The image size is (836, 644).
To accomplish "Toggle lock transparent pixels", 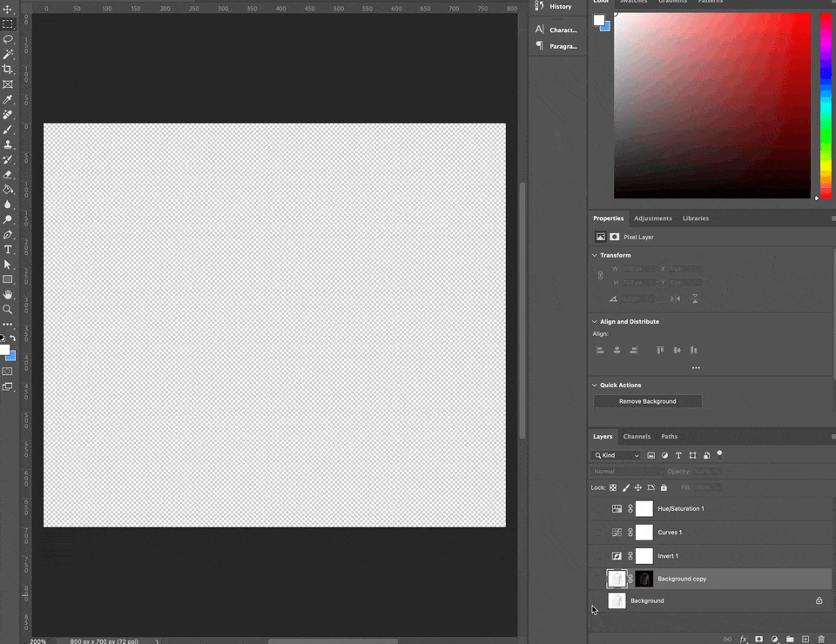I will click(613, 487).
